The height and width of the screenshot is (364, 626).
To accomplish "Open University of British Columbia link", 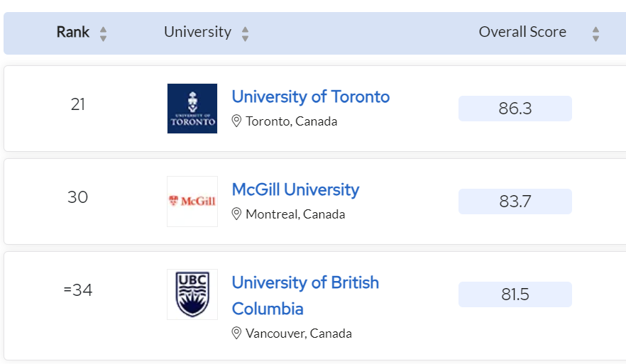I will tap(305, 295).
